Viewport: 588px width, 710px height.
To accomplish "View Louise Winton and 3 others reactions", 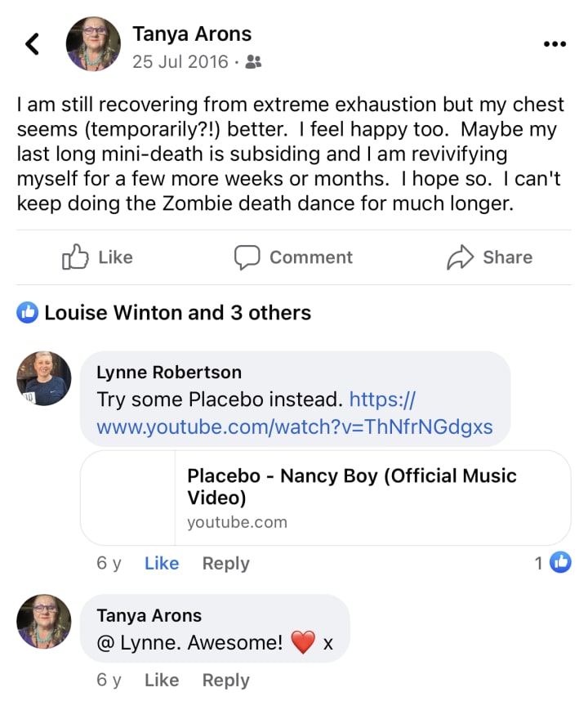I will (177, 312).
